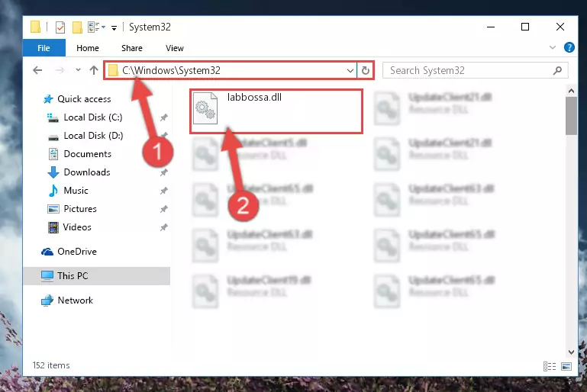Open the File menu
Viewport: 587px width, 392px height.
(44, 48)
